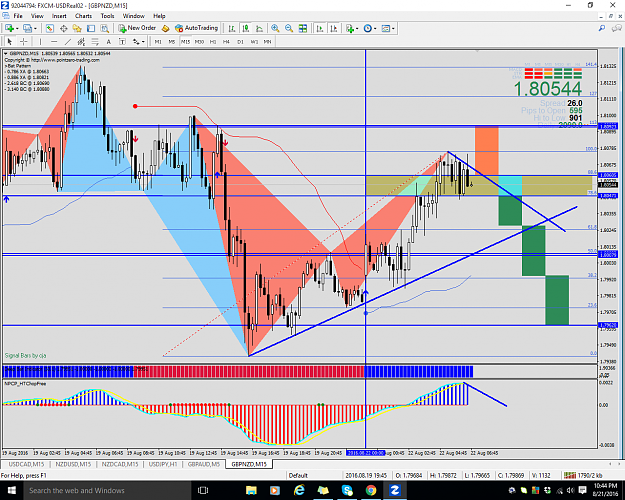Toggle M5 timeframe
Viewport: 625px width, 500px height.
(172, 41)
